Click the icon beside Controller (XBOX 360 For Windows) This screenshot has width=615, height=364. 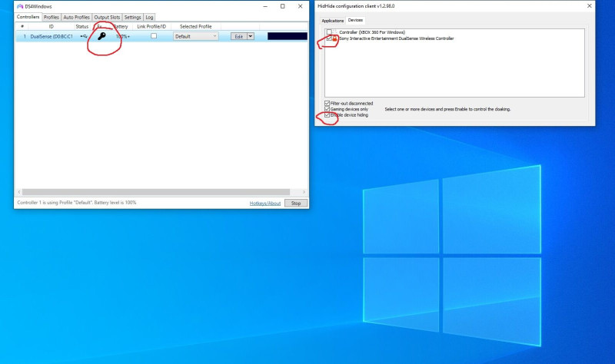click(334, 31)
